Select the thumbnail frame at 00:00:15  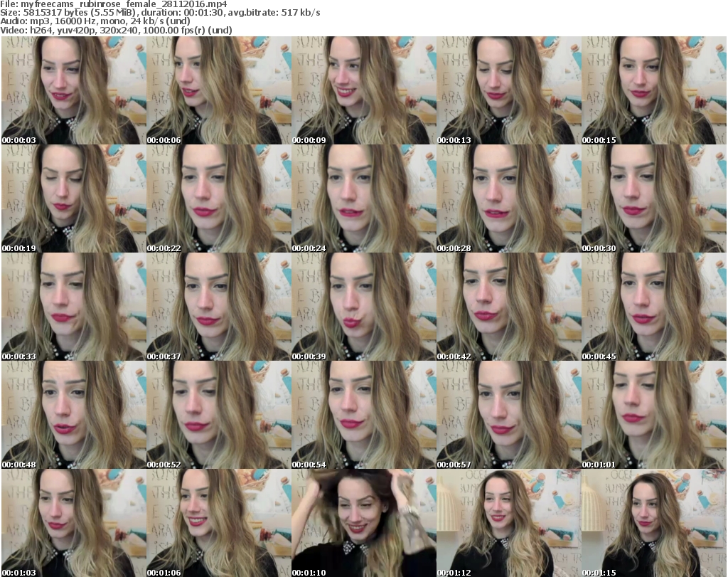(x=654, y=90)
